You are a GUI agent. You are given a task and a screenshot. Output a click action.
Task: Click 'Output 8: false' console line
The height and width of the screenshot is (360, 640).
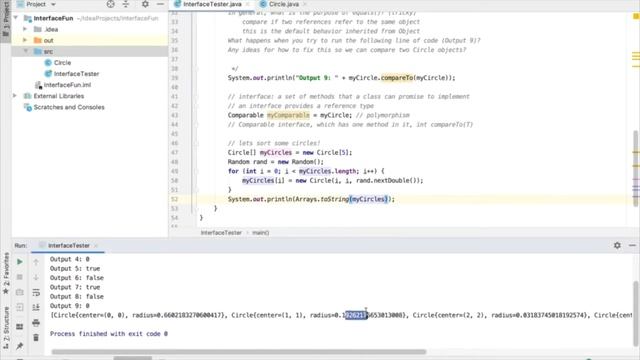pyautogui.click(x=77, y=297)
